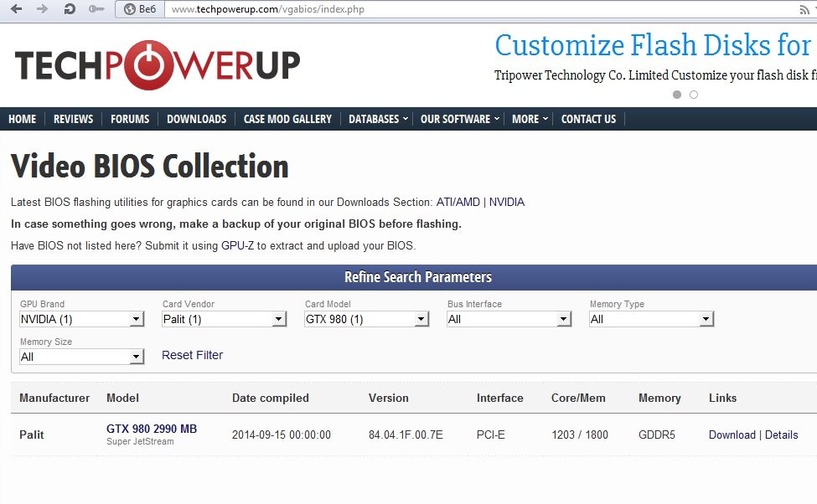Open CONTACT US in the navigation bar
Image resolution: width=817 pixels, height=504 pixels.
click(588, 119)
